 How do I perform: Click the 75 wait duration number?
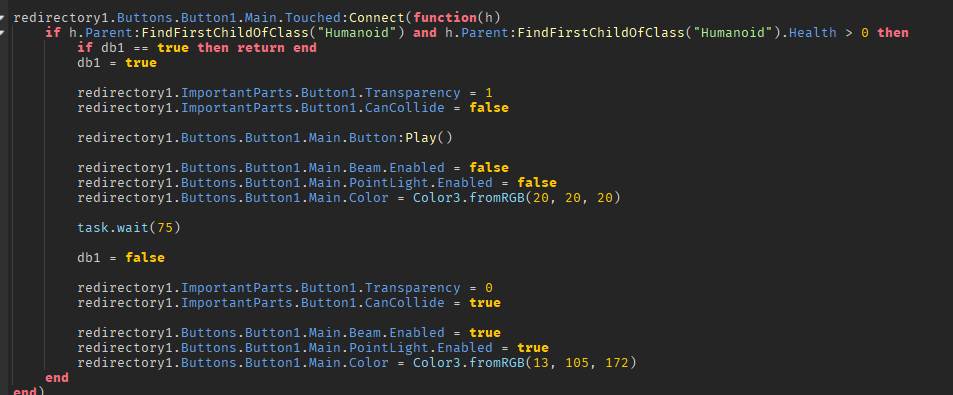click(x=165, y=228)
